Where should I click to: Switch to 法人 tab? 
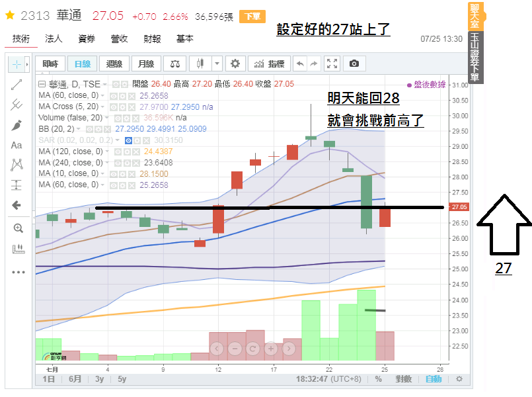point(54,39)
